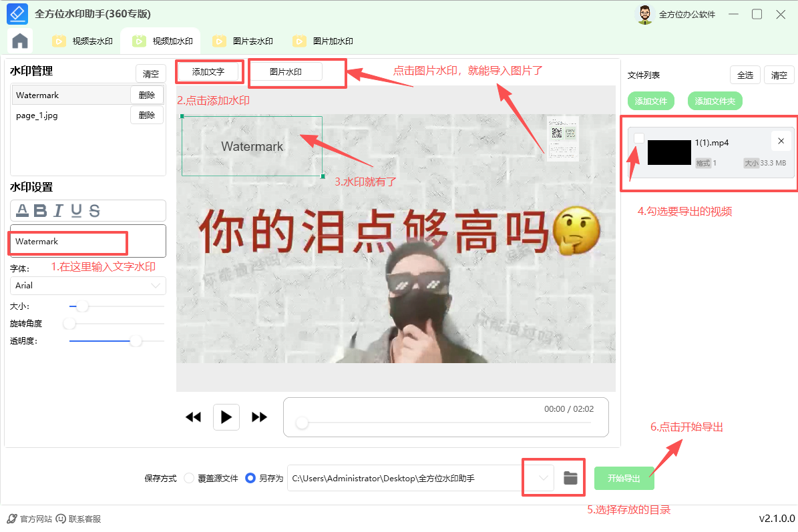798x532 pixels.
Task: Click the 开始导出 export button
Action: click(624, 478)
